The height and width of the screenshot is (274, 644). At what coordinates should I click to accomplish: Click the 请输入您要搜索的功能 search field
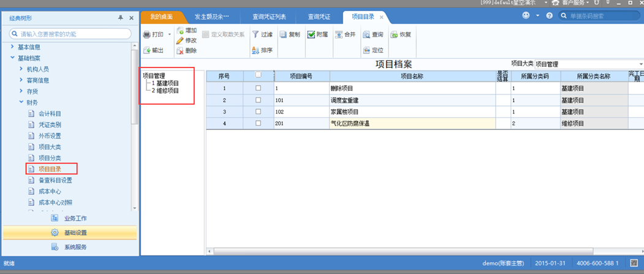point(70,34)
